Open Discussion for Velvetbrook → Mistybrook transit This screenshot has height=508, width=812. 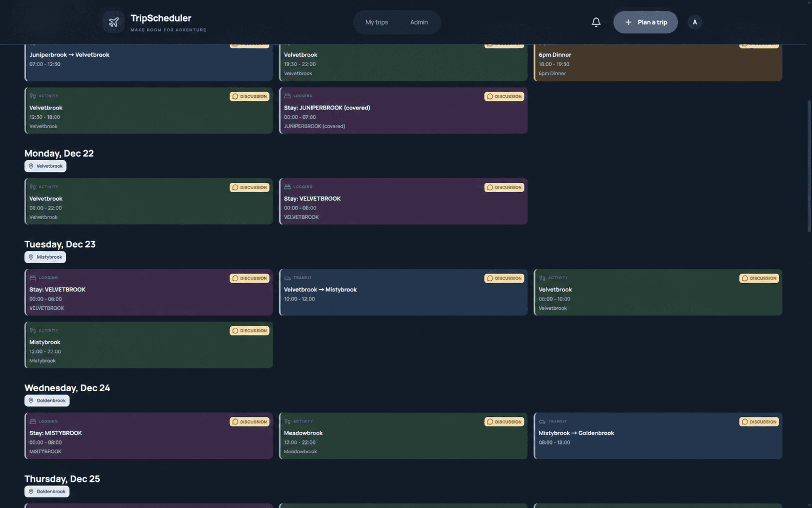click(x=504, y=279)
